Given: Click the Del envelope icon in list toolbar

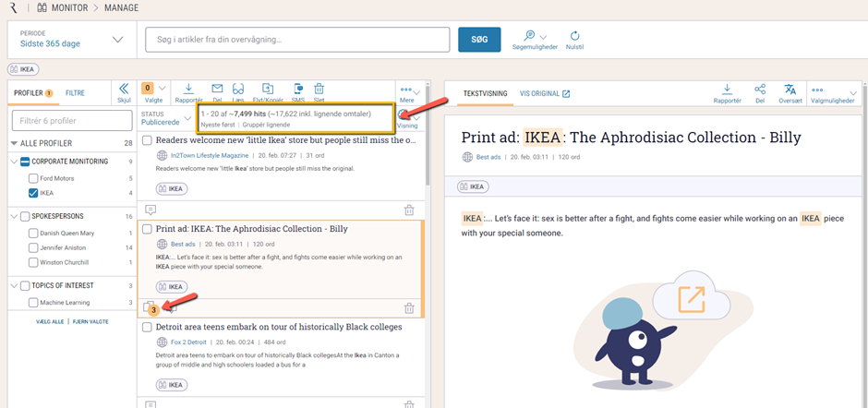Looking at the screenshot, I should click(x=217, y=89).
